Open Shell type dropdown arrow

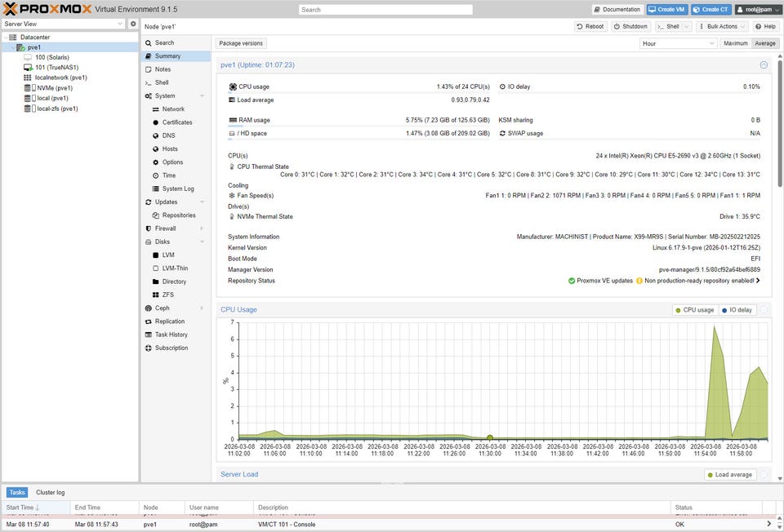click(687, 26)
